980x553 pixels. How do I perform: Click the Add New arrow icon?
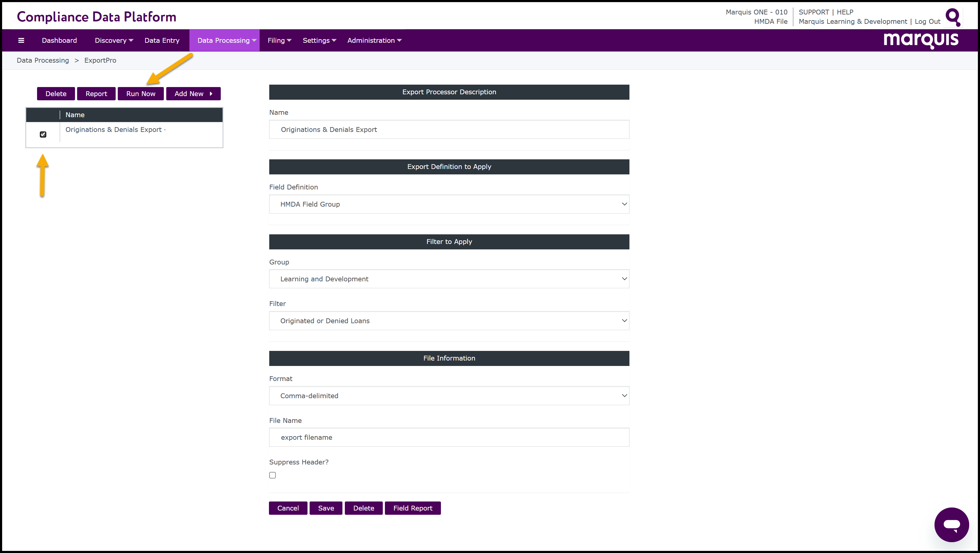coord(211,94)
